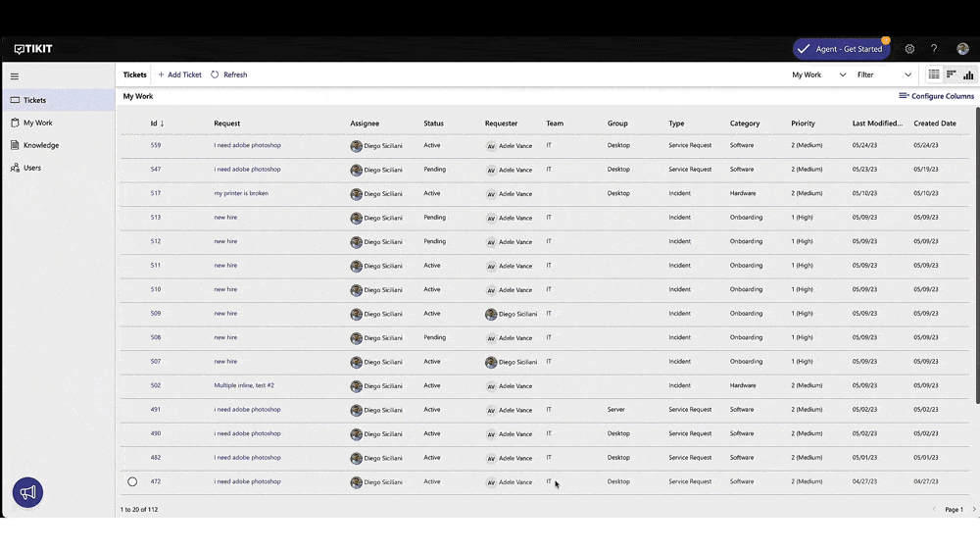Viewport: 980px width, 552px height.
Task: Click the Agent - Get Started button
Action: (x=841, y=49)
